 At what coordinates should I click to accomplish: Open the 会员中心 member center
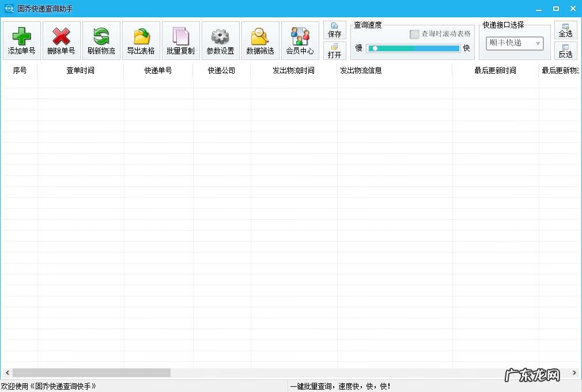point(300,40)
